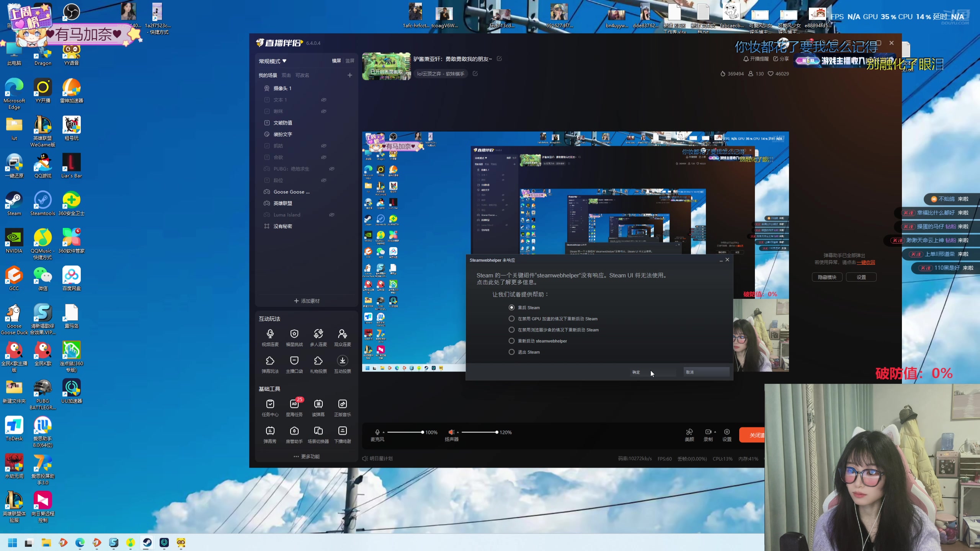Open 任务中心 task center
The height and width of the screenshot is (551, 980).
270,408
